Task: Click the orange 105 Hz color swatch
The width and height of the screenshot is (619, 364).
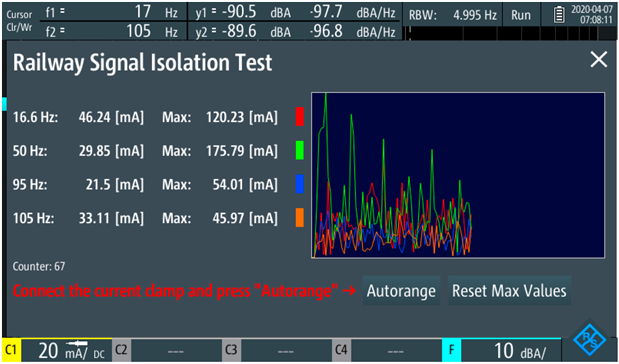Action: [300, 218]
